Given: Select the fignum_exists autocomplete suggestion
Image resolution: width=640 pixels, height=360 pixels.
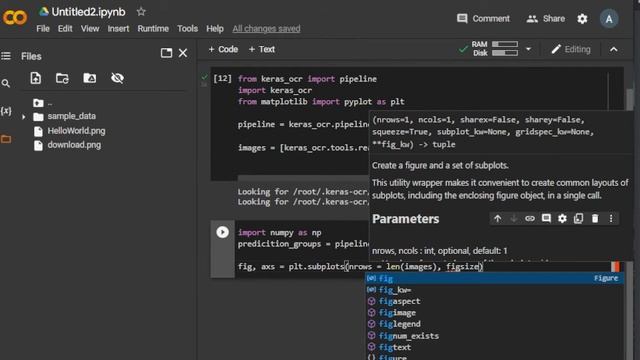Looking at the screenshot, I should point(494,336).
